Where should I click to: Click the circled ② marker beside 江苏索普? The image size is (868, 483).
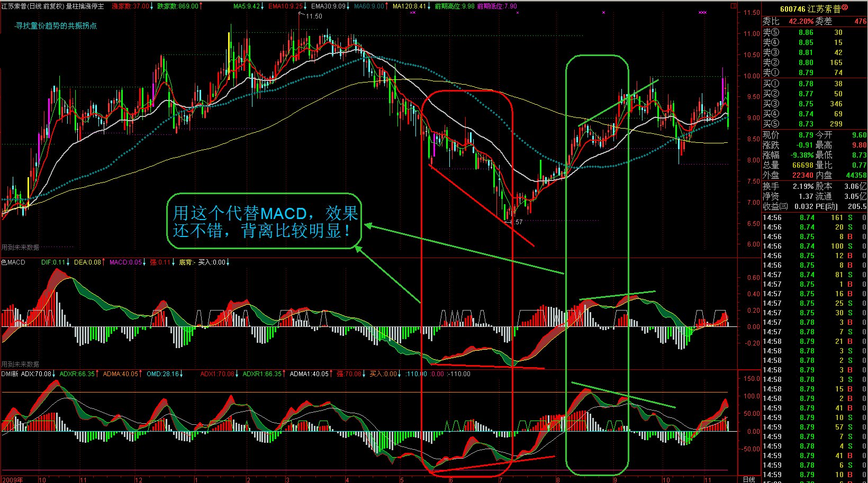pyautogui.click(x=845, y=8)
